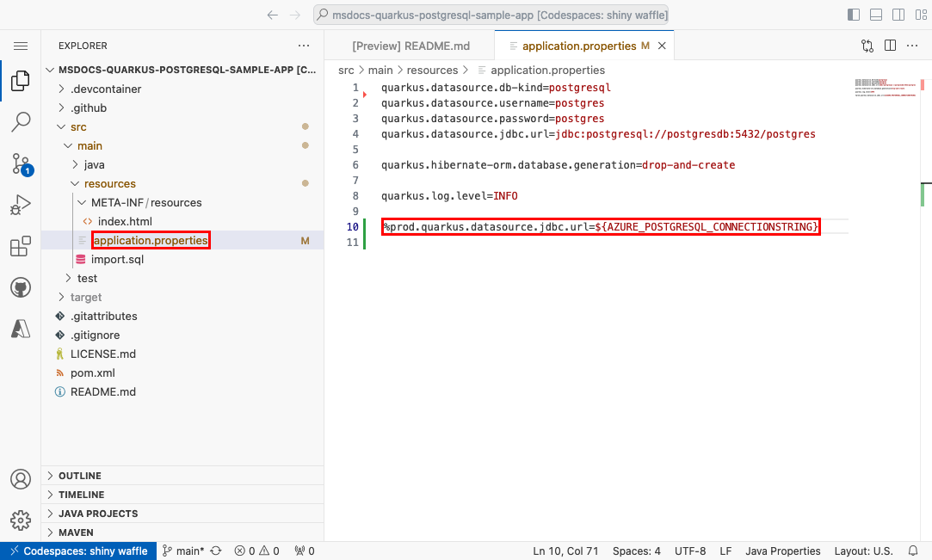Collapse the resources folder
Viewport: 932px width, 560px height.
coord(182,183)
